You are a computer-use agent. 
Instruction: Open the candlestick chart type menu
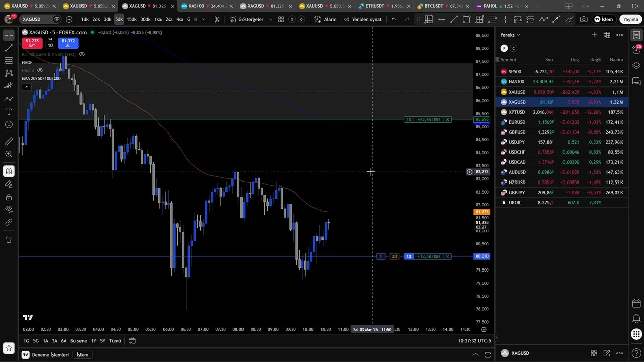[x=217, y=19]
